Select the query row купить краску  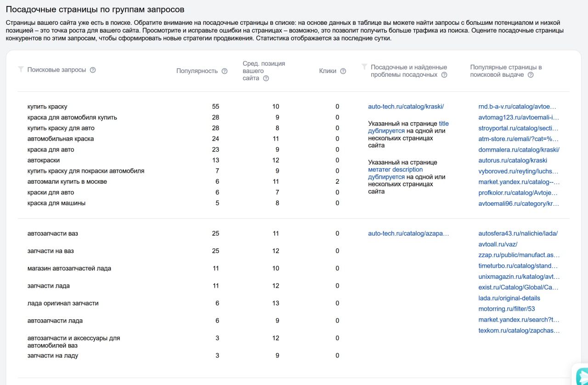tap(47, 107)
